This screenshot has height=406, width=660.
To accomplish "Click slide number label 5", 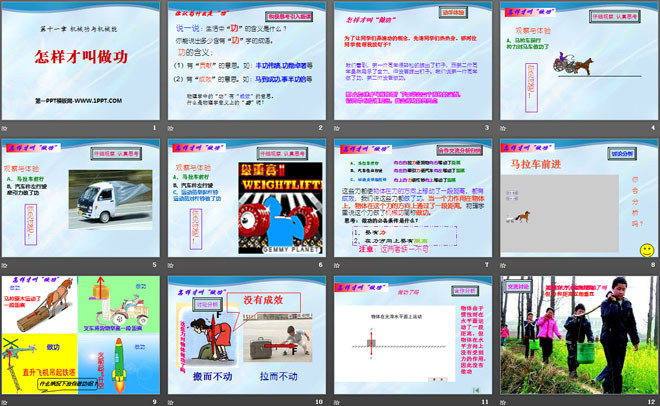I will 154,265.
